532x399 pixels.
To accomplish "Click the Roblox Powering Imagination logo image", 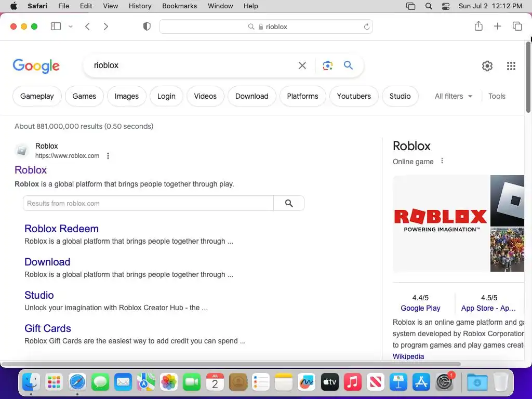I will pos(441,223).
